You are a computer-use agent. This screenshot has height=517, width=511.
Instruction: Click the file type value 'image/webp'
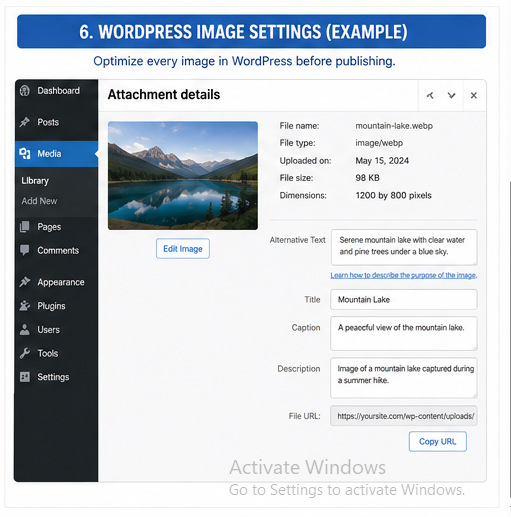point(379,143)
